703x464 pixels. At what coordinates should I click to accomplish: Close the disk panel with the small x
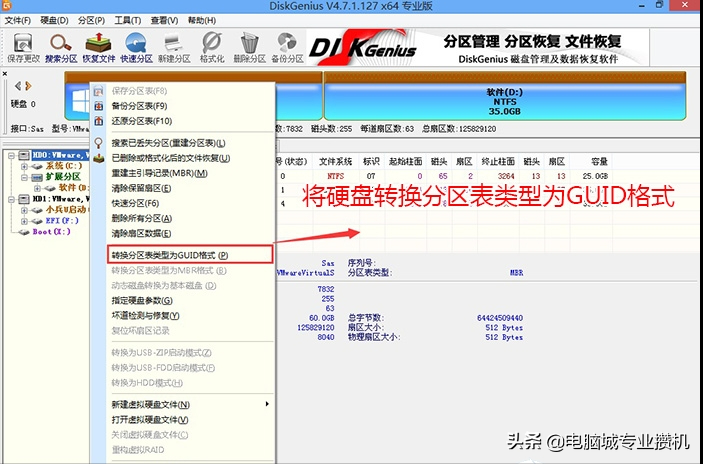(4, 73)
